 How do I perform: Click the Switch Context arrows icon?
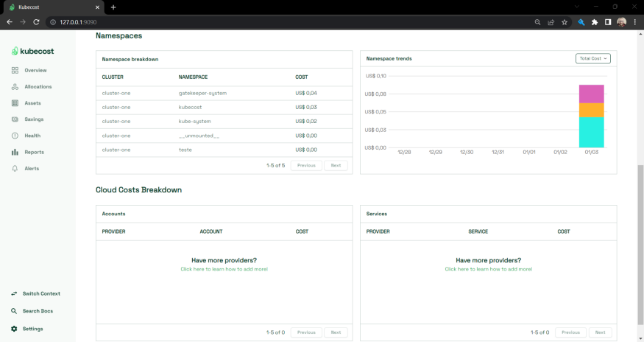tap(14, 293)
